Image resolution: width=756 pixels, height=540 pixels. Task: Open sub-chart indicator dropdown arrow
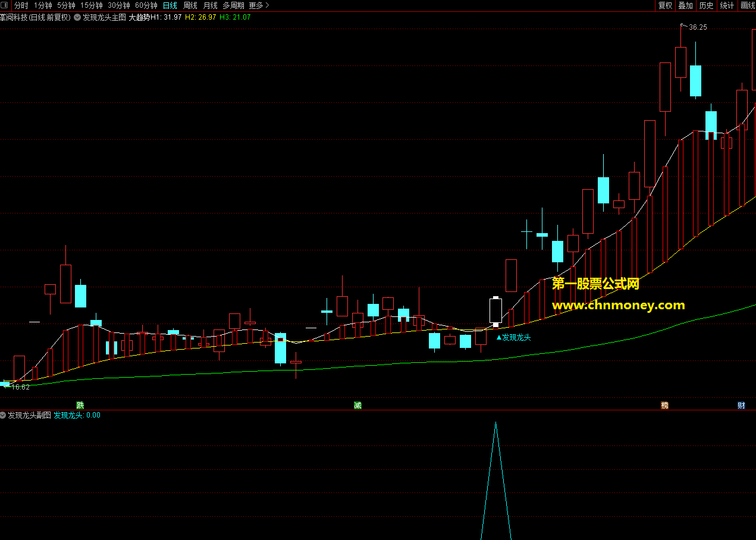(x=3, y=415)
